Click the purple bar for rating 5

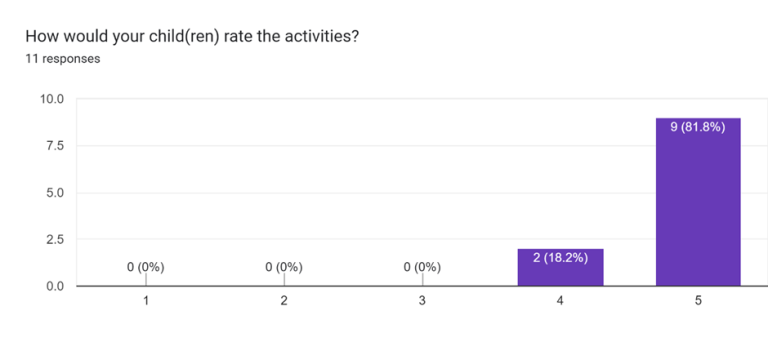698,202
